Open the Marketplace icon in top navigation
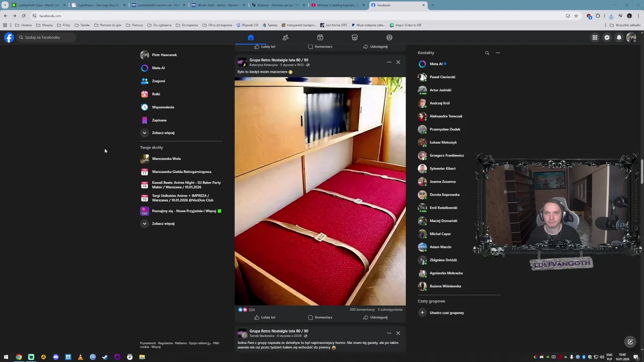Image resolution: width=644 pixels, height=362 pixels. click(x=355, y=37)
